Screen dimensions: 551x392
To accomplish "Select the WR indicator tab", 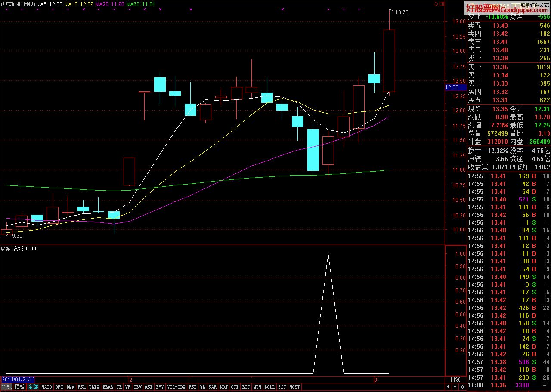I will (202, 387).
